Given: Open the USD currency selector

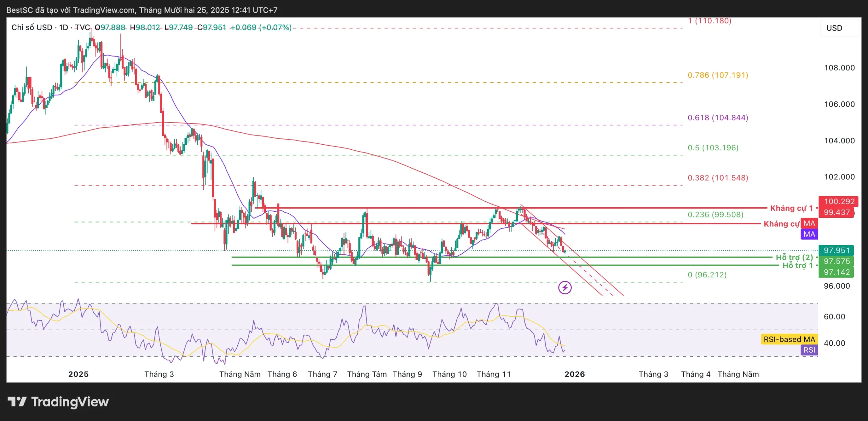Looking at the screenshot, I should [x=838, y=28].
